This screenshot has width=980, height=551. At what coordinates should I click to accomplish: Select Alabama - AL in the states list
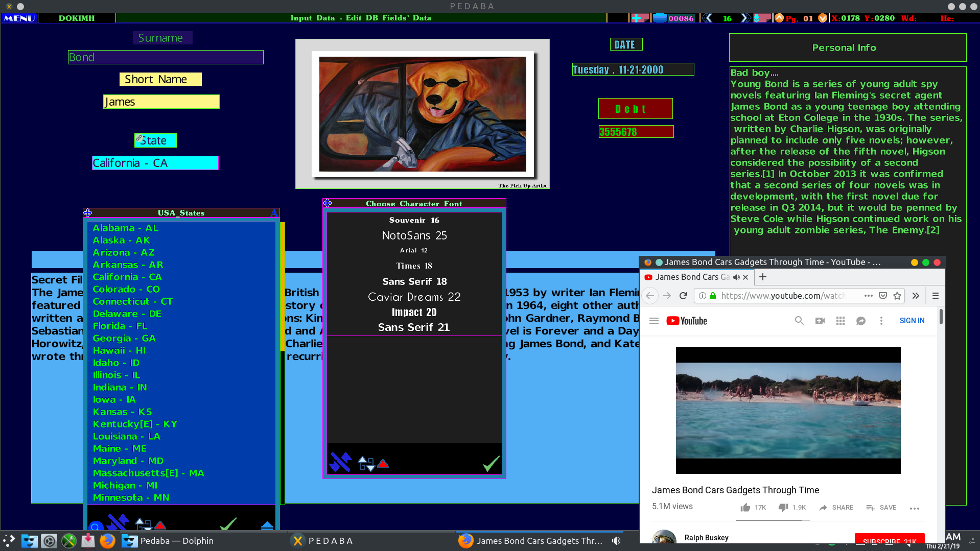coord(126,228)
